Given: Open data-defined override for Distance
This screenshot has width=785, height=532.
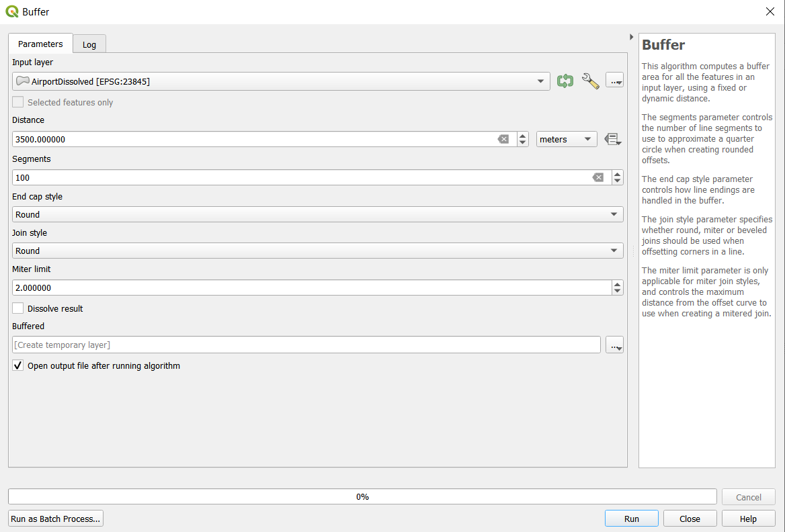Looking at the screenshot, I should pyautogui.click(x=612, y=139).
